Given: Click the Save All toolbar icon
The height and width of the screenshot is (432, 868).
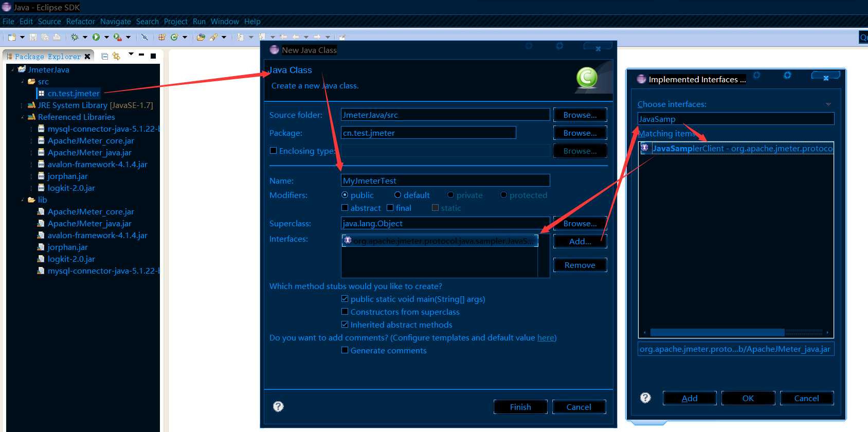Looking at the screenshot, I should (x=45, y=37).
